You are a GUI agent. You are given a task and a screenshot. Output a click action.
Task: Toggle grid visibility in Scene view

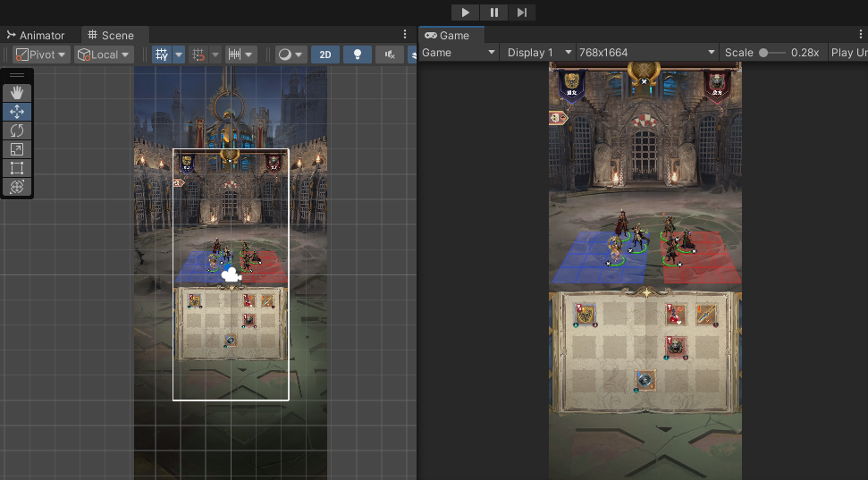coord(162,55)
